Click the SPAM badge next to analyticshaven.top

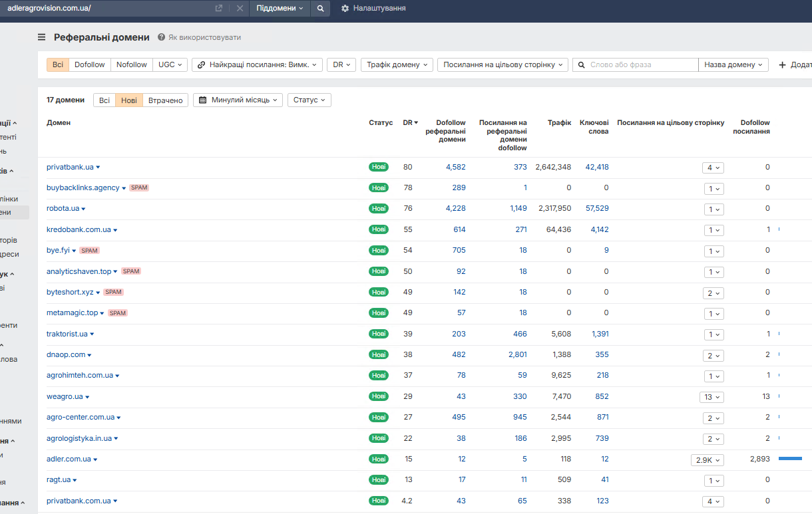(x=131, y=271)
